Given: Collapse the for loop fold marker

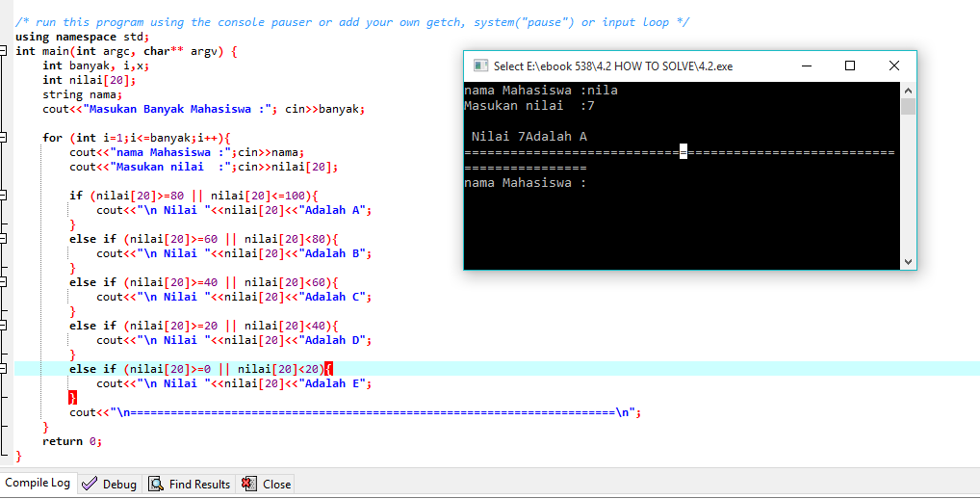Looking at the screenshot, I should click(3, 138).
